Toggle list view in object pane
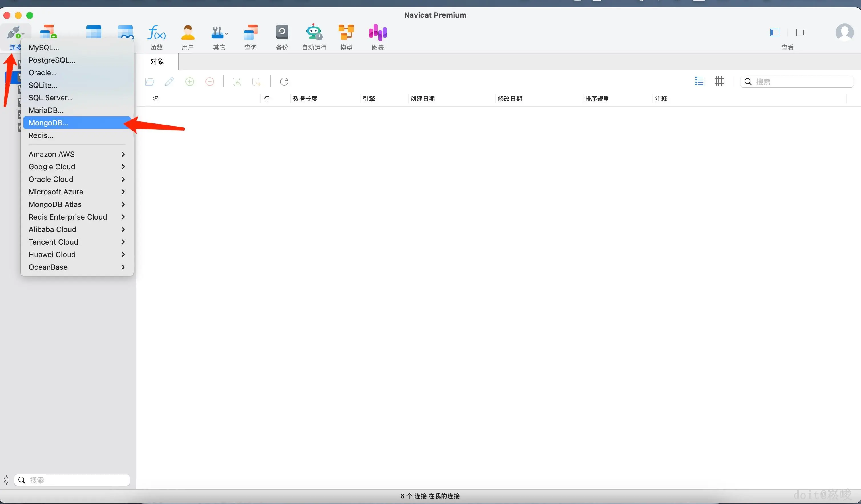The image size is (861, 504). [x=699, y=81]
